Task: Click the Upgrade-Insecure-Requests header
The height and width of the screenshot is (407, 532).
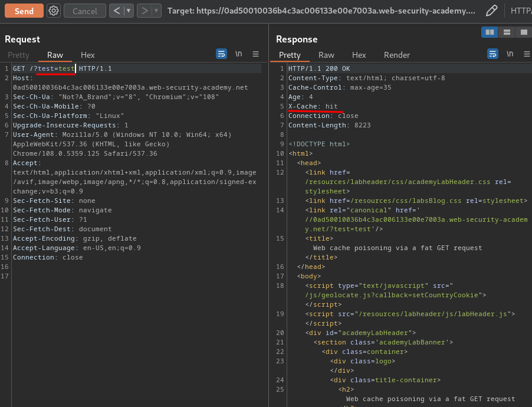Action: tap(71, 125)
